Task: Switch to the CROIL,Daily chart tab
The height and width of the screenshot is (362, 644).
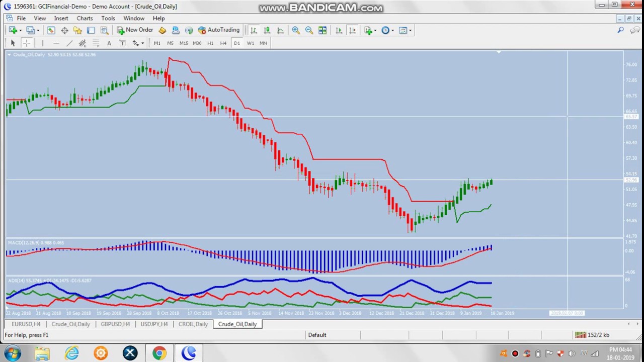Action: pos(193,324)
